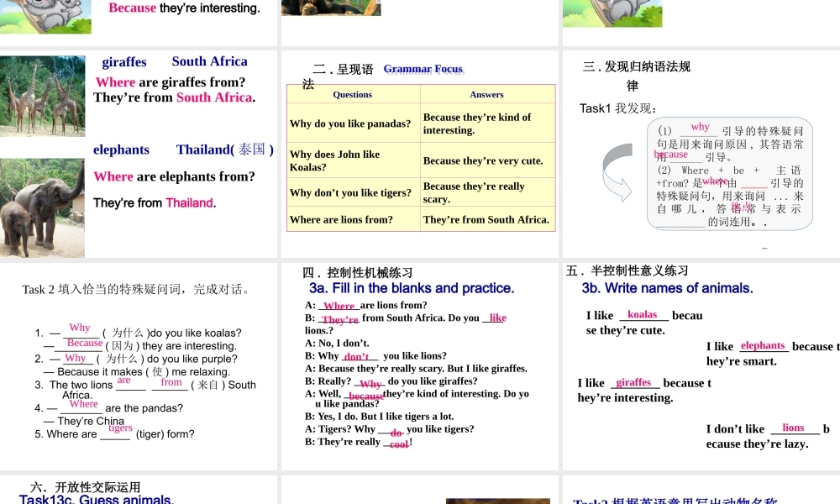This screenshot has height=504, width=840.
Task: Click 'Because they're very cute.' table cell
Action: pyautogui.click(x=487, y=160)
